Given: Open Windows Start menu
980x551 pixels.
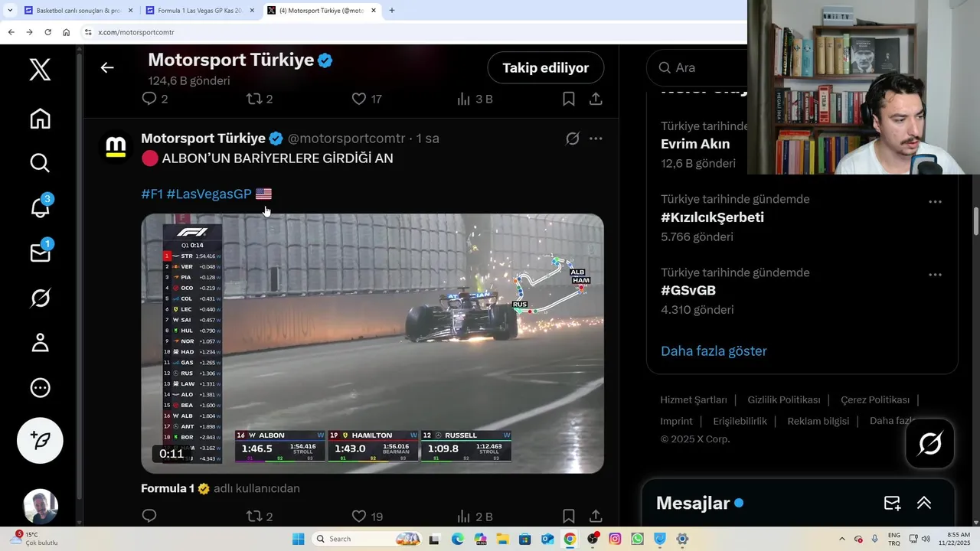Looking at the screenshot, I should 298,539.
